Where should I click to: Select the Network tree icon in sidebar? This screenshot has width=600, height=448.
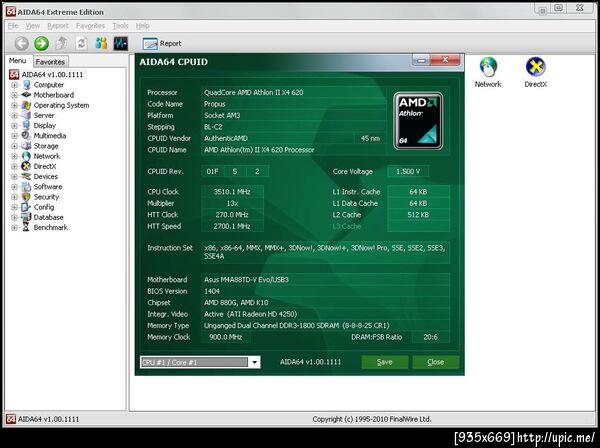(26, 156)
